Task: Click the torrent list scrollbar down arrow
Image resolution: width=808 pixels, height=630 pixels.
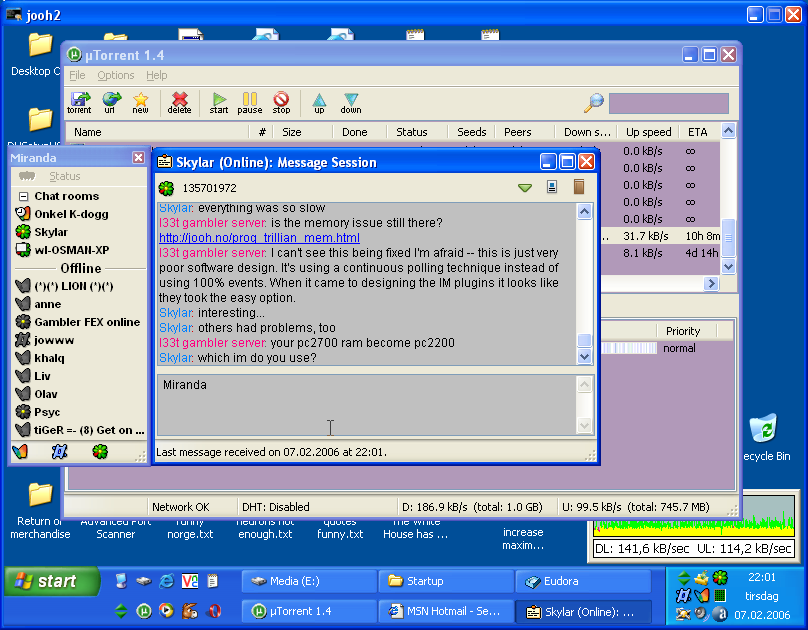Action: point(728,267)
